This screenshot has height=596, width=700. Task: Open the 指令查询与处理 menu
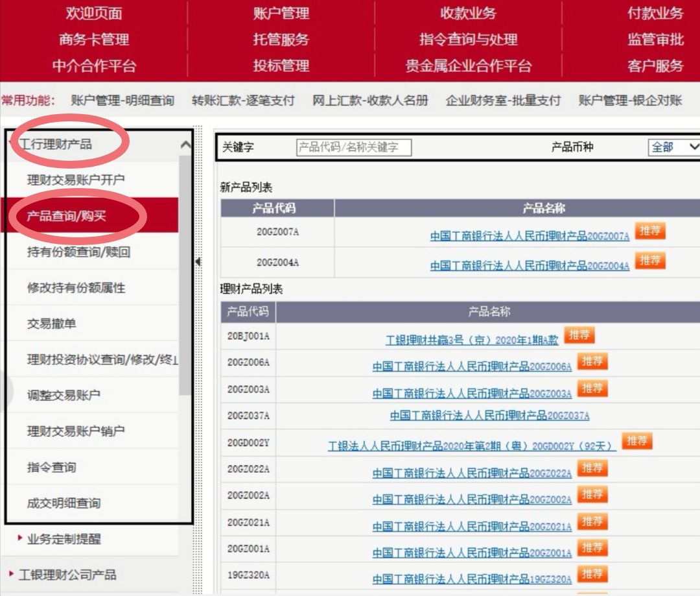468,40
